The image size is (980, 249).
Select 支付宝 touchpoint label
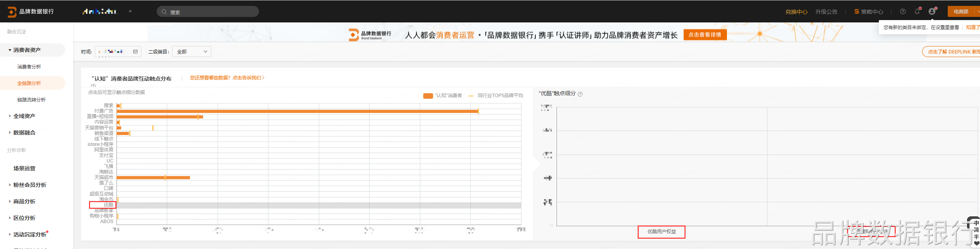[x=106, y=155]
